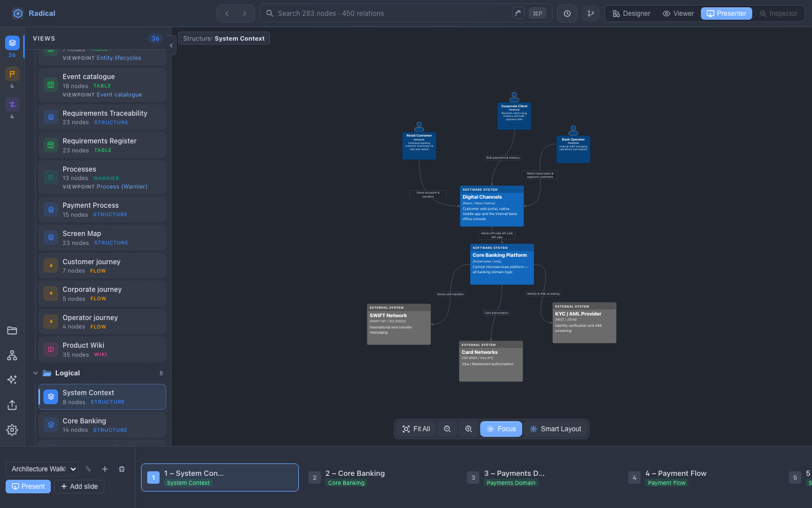Screen dimensions: 812x508
Task: Open the AI sparkle icon in left rail
Action: pos(12,380)
